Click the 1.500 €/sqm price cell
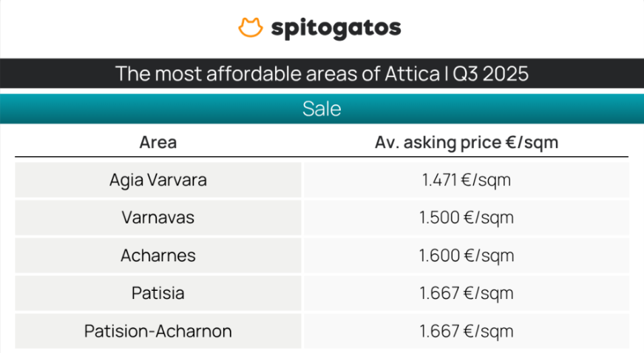This screenshot has height=353, width=644. [466, 218]
